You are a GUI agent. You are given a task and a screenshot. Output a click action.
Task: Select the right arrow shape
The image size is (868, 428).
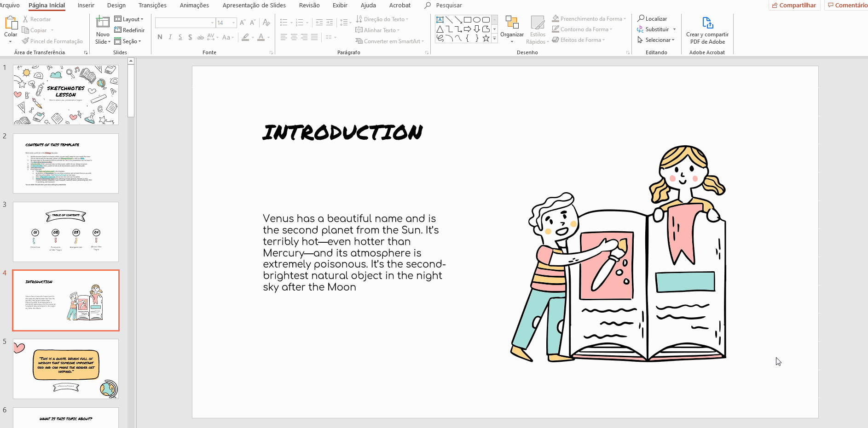(468, 29)
